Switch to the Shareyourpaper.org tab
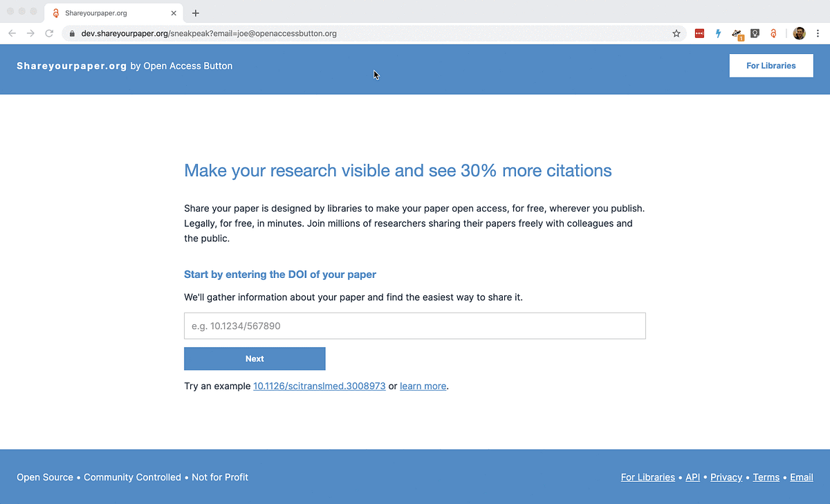 104,12
